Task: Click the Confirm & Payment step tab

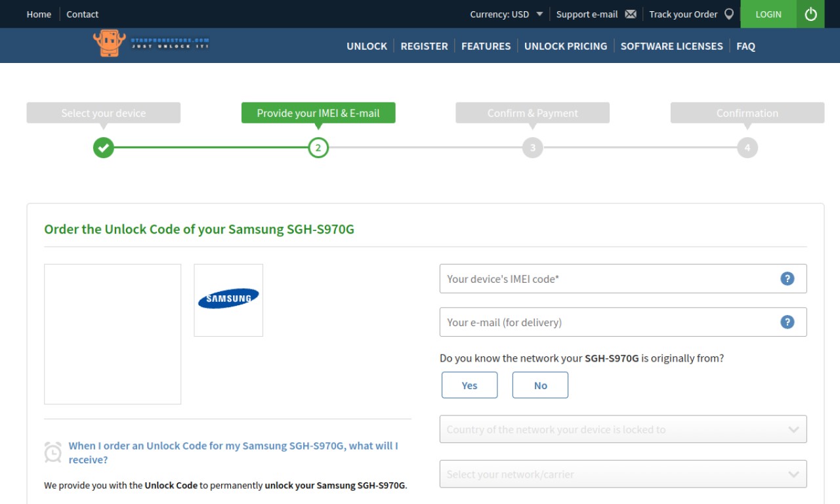Action: (x=533, y=113)
